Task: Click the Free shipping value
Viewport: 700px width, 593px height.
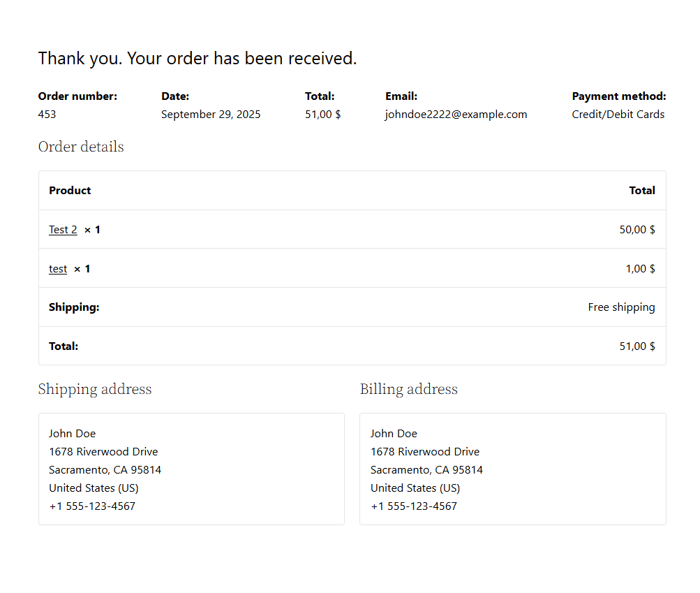Action: 621,307
